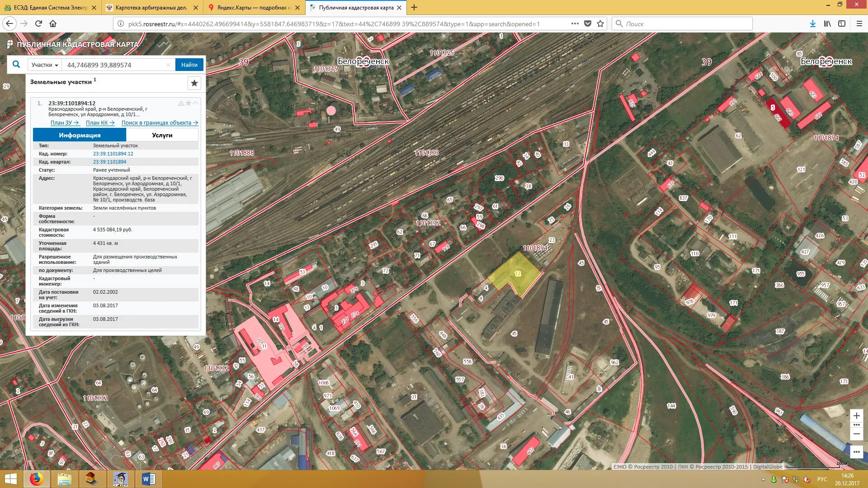Switch to the Информация tab
The width and height of the screenshot is (868, 488).
pyautogui.click(x=80, y=135)
